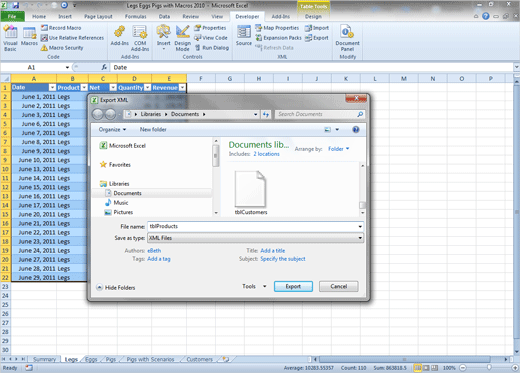Screen dimensions: 520x373
Task: Switch to the Summary sheet tab
Action: 44,359
